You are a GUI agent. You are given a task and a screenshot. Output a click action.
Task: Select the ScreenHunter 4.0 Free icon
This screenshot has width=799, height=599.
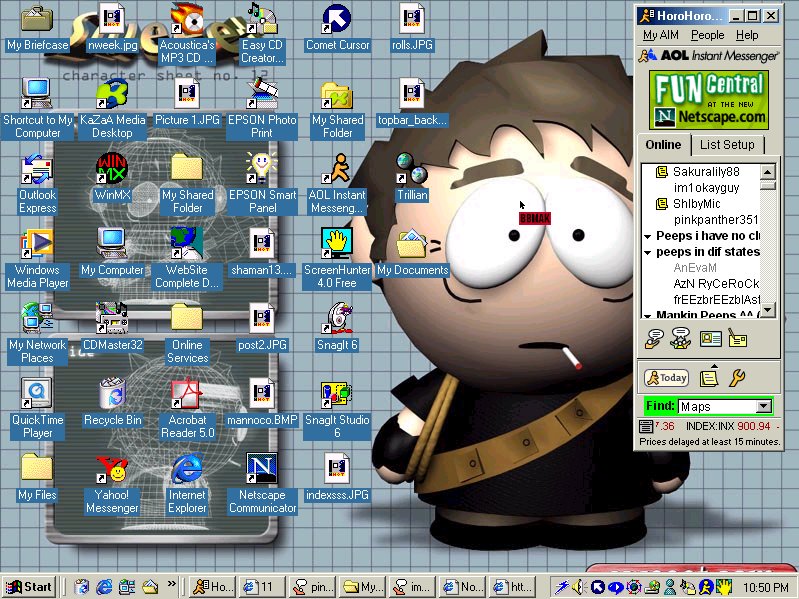point(337,259)
